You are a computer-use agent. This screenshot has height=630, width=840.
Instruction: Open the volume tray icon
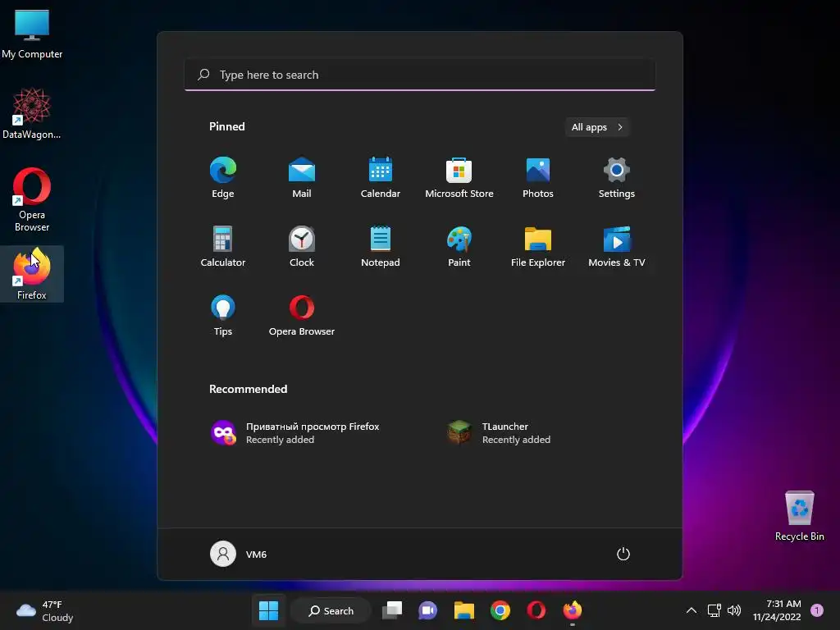click(x=734, y=610)
